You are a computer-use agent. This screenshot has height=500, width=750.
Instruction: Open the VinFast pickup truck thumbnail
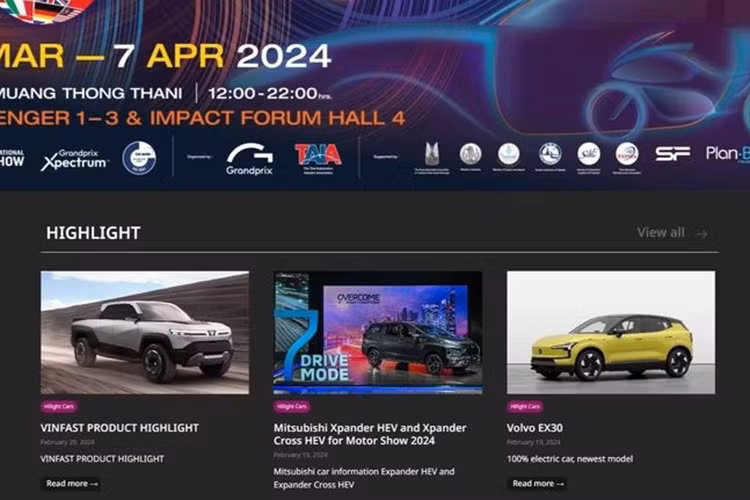[x=144, y=332]
